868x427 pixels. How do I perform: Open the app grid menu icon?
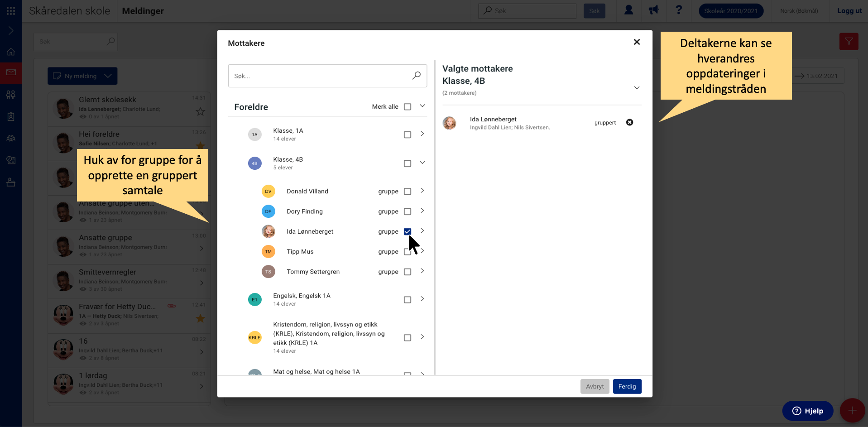point(11,11)
